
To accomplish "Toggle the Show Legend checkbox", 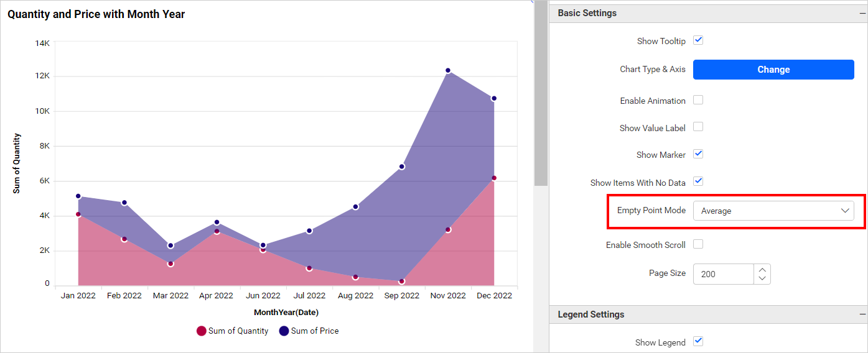I will pyautogui.click(x=698, y=341).
